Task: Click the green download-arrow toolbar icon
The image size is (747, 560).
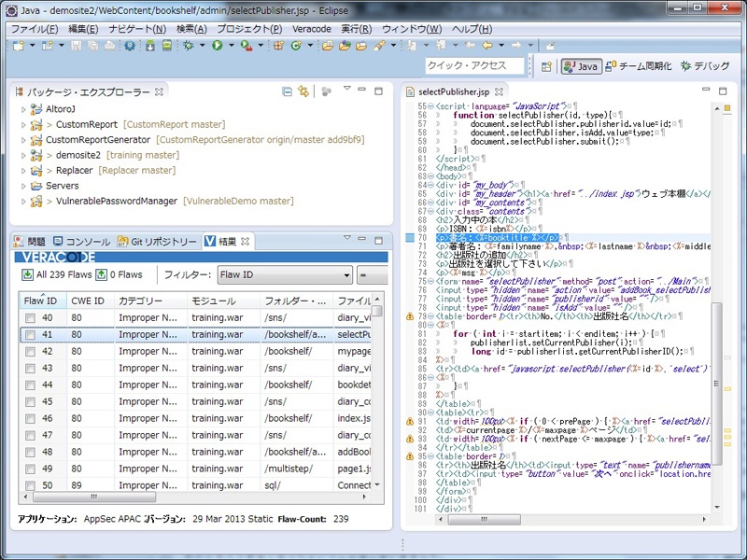Action: tap(150, 46)
